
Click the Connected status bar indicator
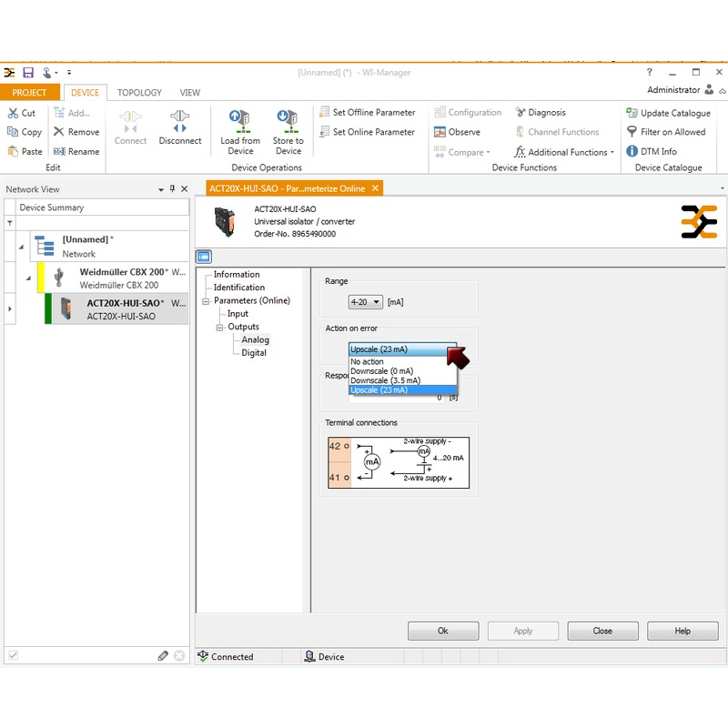point(226,656)
